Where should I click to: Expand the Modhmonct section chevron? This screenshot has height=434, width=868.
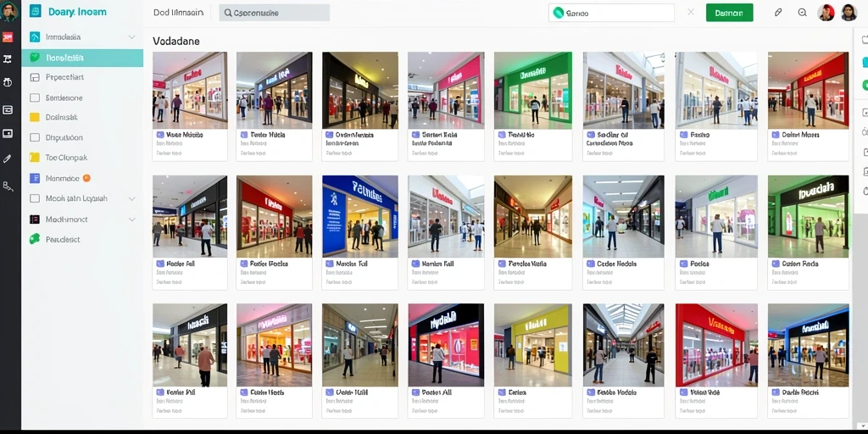[x=131, y=220]
